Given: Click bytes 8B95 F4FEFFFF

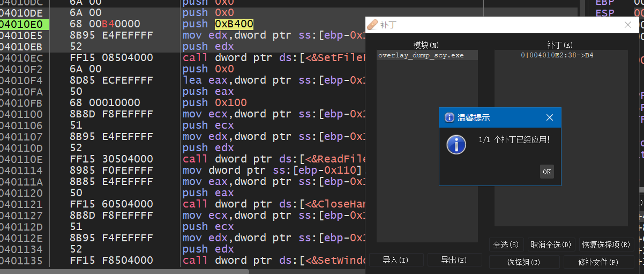Looking at the screenshot, I should [x=111, y=238].
